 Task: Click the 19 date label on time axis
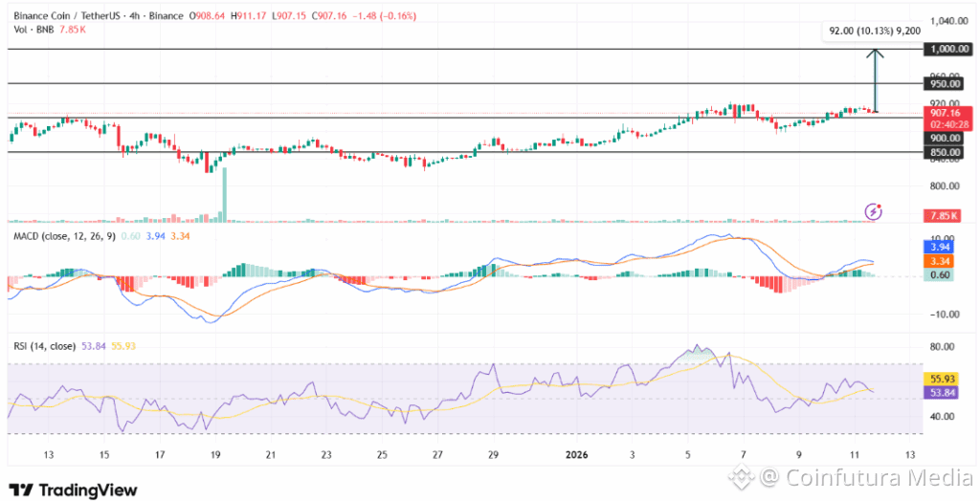point(214,454)
